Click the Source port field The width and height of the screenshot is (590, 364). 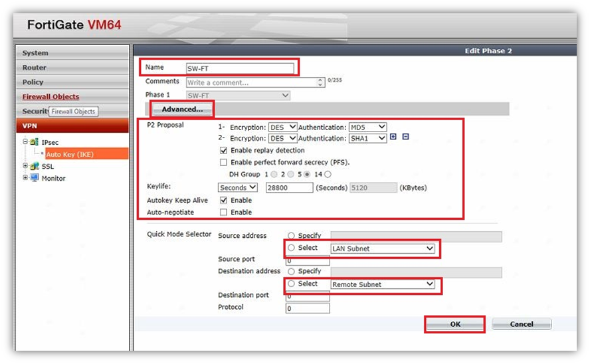[308, 260]
